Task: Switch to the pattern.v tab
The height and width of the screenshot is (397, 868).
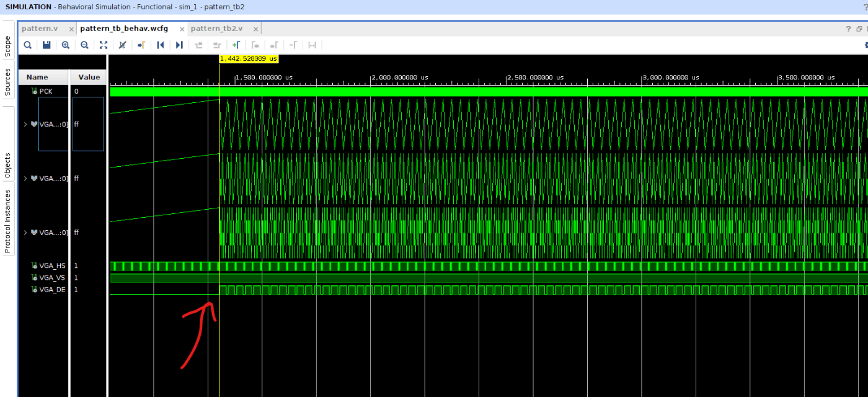Action: point(40,29)
